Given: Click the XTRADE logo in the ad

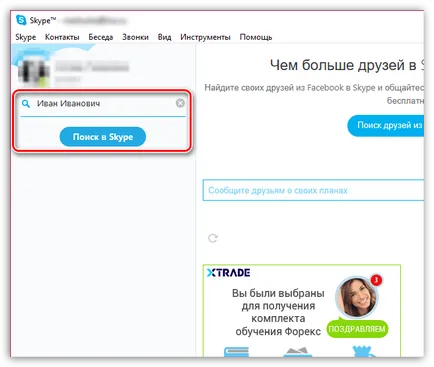Looking at the screenshot, I should click(228, 273).
